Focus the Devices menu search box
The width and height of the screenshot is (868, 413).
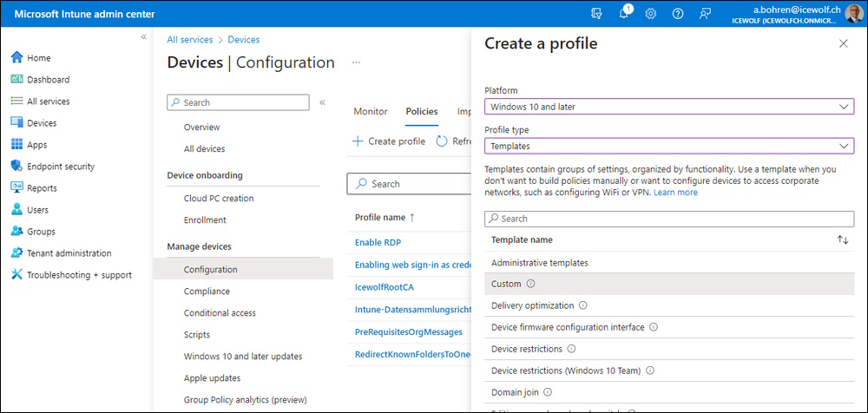[238, 102]
